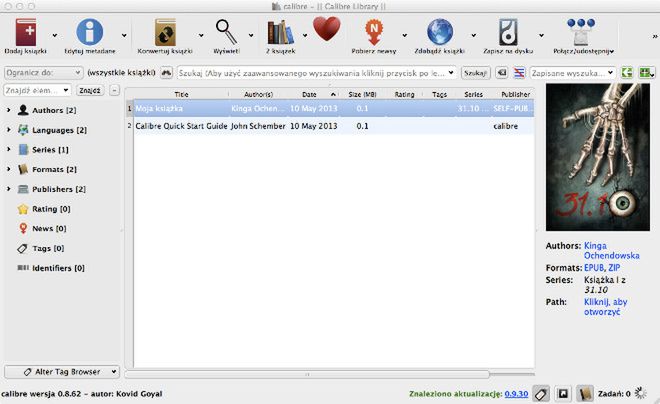
Task: Sort by the Title column header
Action: 181,94
